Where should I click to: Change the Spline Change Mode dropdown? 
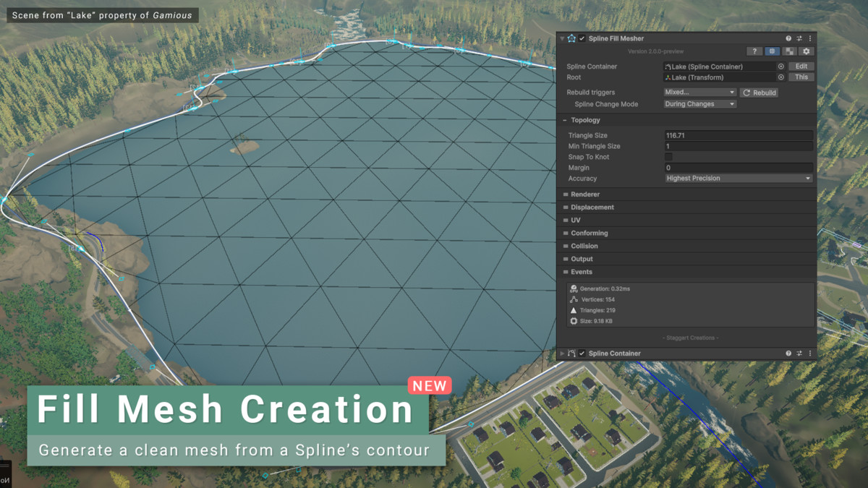pos(699,103)
